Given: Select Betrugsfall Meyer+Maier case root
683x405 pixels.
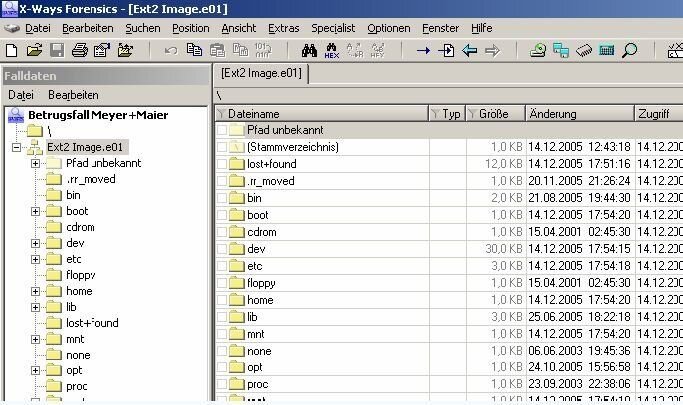Looking at the screenshot, I should [98, 115].
